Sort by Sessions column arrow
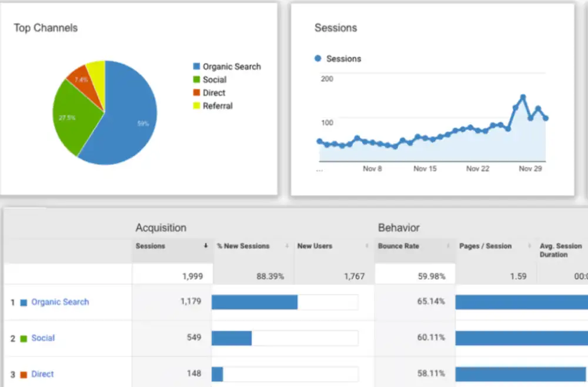 (x=205, y=246)
